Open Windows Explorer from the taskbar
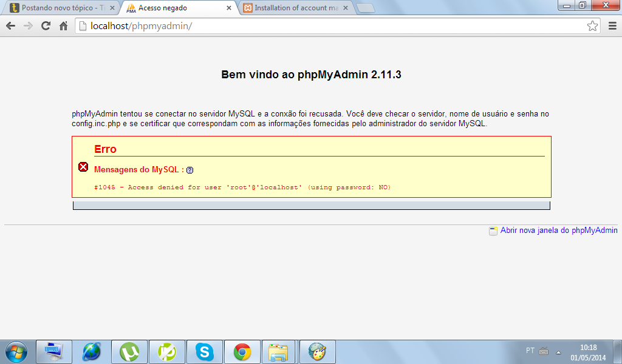Viewport: 622px width, 364px height. (x=278, y=352)
